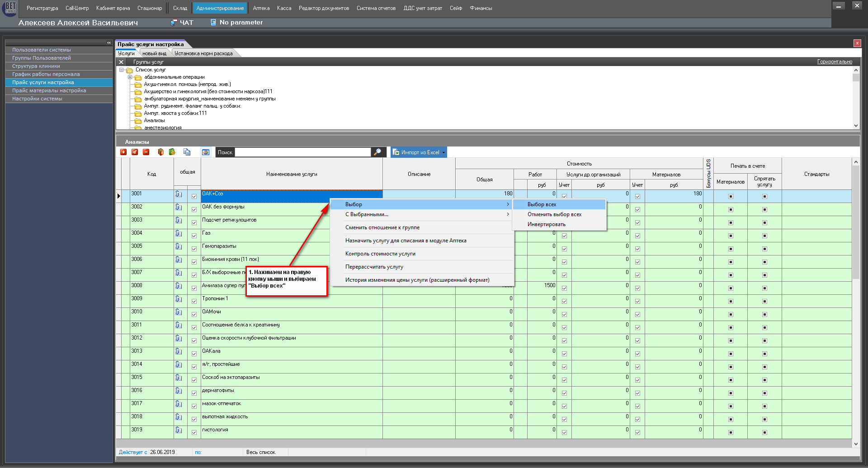Toggle Материалов print checkbox for row 3005
Image resolution: width=868 pixels, height=468 pixels.
click(731, 249)
